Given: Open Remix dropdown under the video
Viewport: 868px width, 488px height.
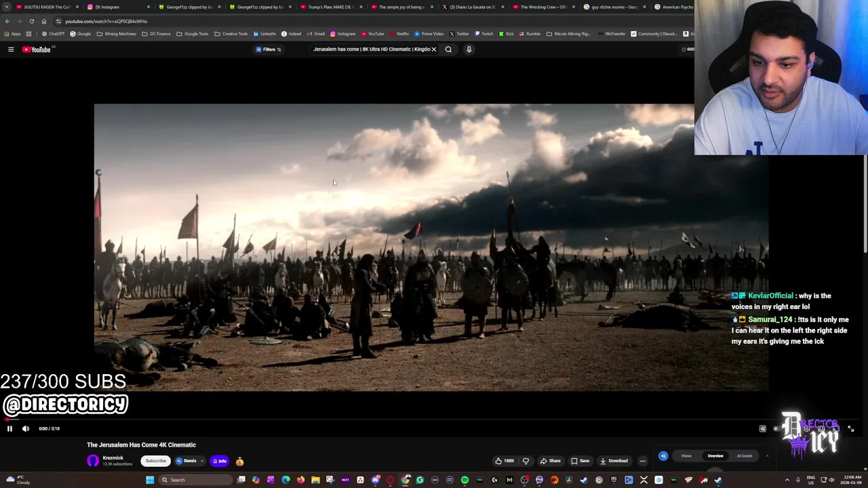Looking at the screenshot, I should coord(189,461).
